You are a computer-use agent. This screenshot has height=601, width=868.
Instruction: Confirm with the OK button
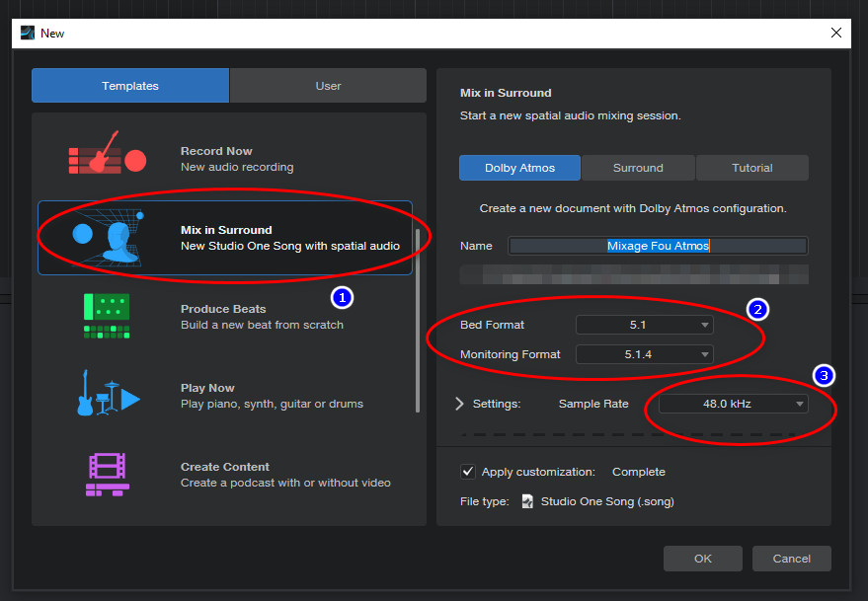click(703, 559)
